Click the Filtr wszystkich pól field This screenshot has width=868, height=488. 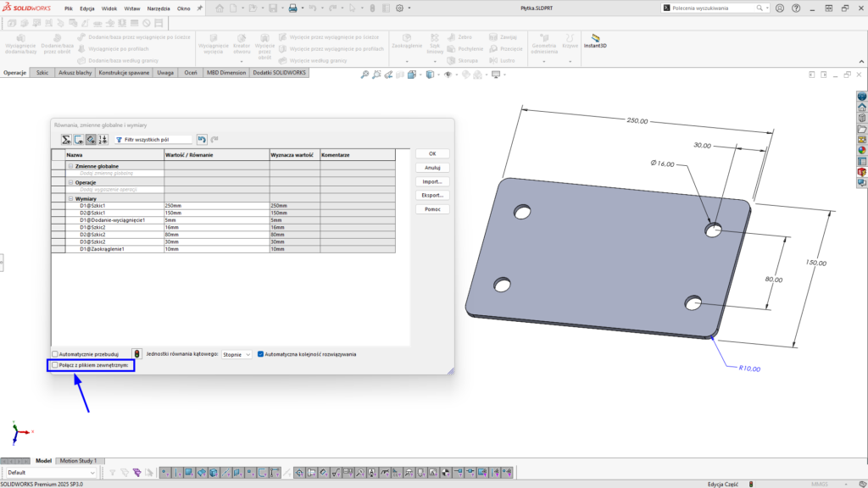tap(153, 139)
